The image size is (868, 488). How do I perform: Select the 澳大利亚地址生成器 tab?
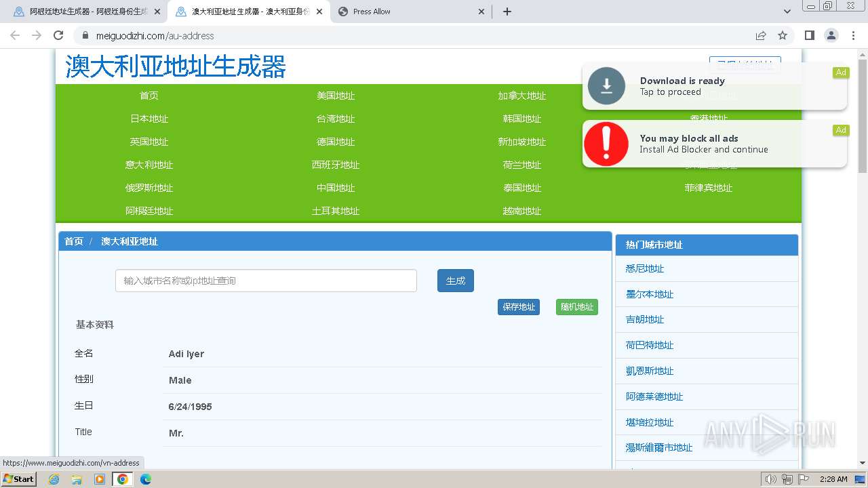(249, 12)
